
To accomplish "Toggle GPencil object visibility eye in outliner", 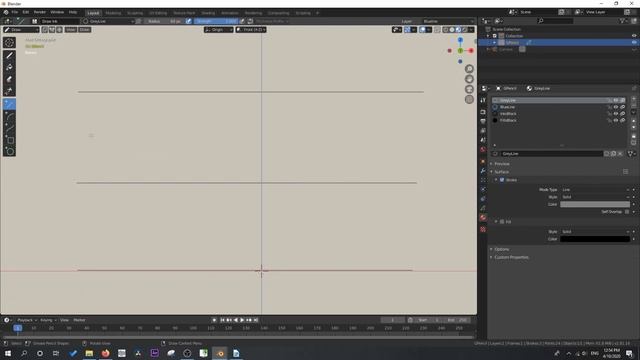I will (634, 42).
